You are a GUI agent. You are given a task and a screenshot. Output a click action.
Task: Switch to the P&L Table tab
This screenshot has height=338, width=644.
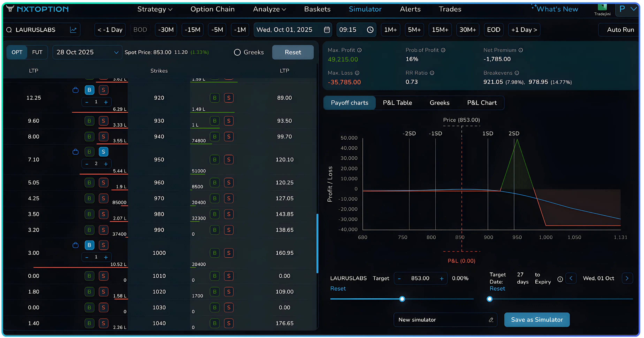point(397,103)
